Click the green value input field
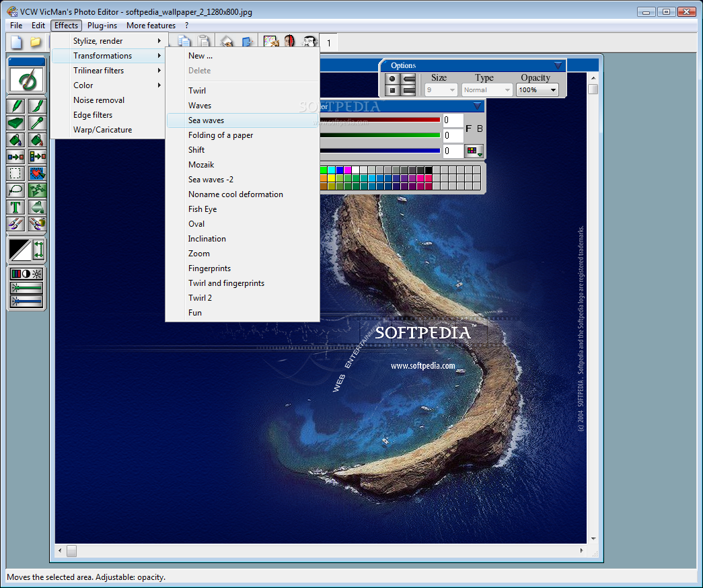This screenshot has height=588, width=703. [x=453, y=135]
